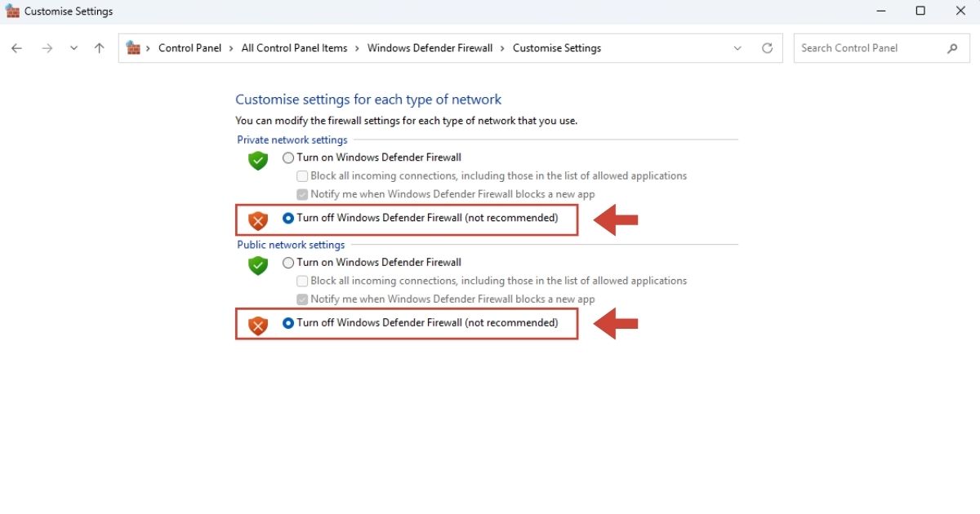Go up one level with the Up arrow
The width and height of the screenshot is (980, 514).
click(x=100, y=48)
